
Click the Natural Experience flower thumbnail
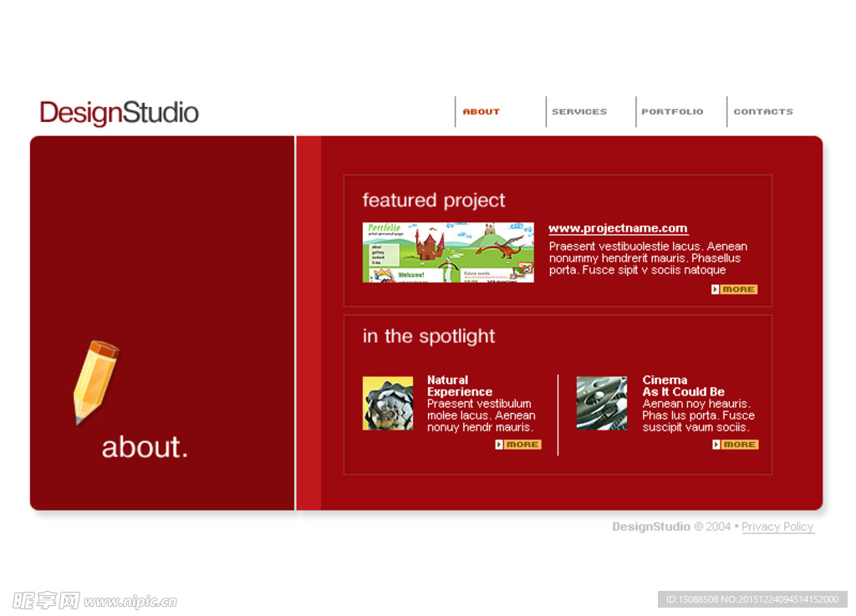tap(388, 403)
